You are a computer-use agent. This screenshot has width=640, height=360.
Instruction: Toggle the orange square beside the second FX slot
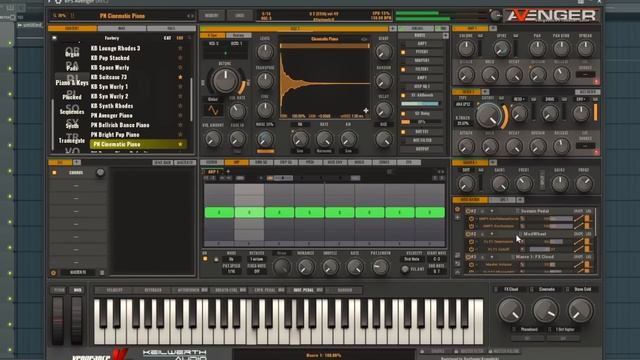point(403,113)
